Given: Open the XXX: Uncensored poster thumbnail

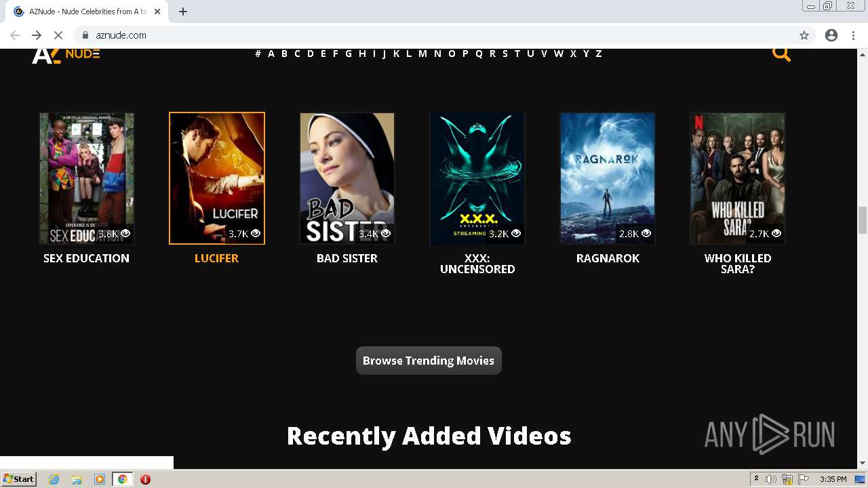Looking at the screenshot, I should (x=477, y=178).
